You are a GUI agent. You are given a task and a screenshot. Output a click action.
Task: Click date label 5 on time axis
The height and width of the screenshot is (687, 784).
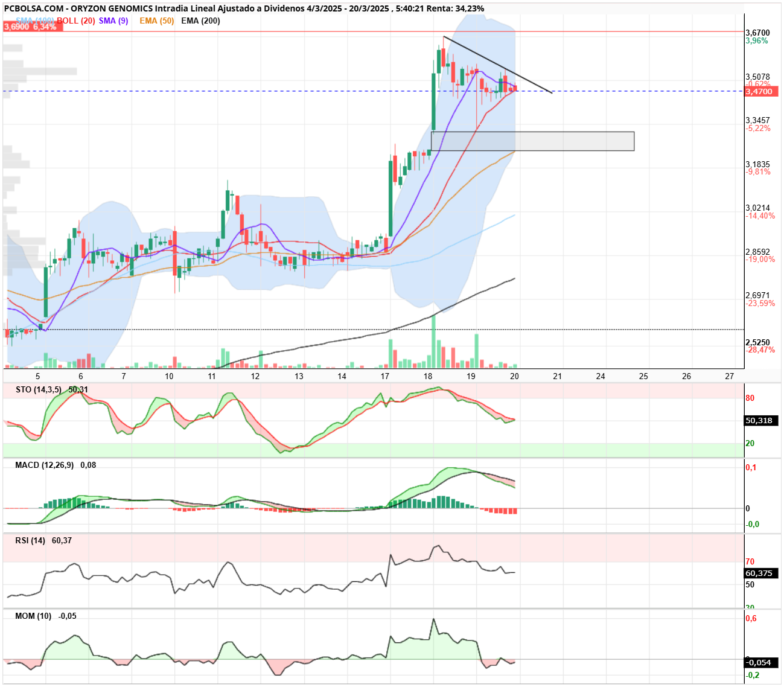pyautogui.click(x=37, y=376)
